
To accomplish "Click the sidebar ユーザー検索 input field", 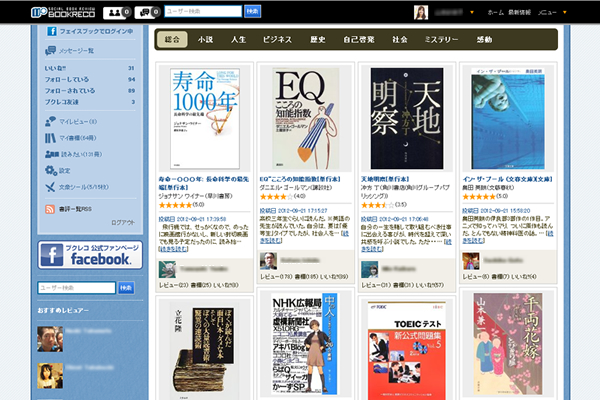I will [78, 288].
